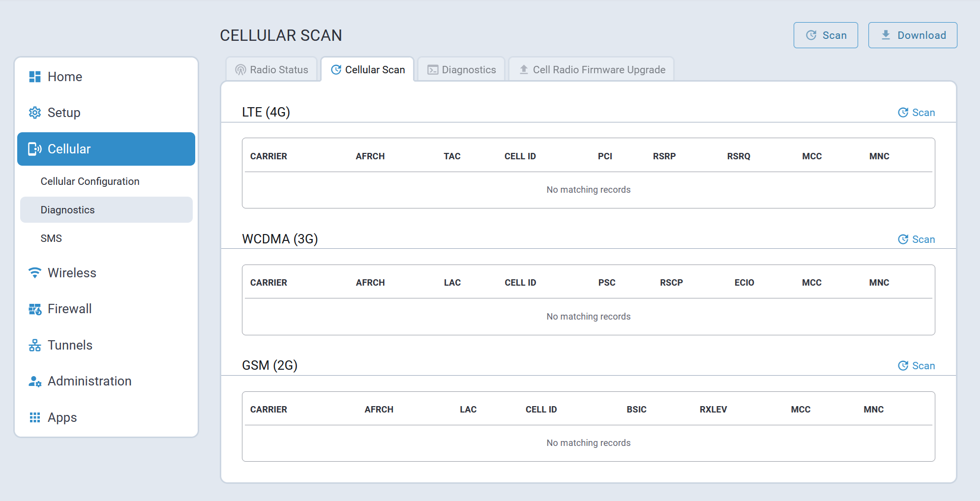Switch to the Radio Status tab
Viewport: 980px width, 501px height.
(x=271, y=70)
